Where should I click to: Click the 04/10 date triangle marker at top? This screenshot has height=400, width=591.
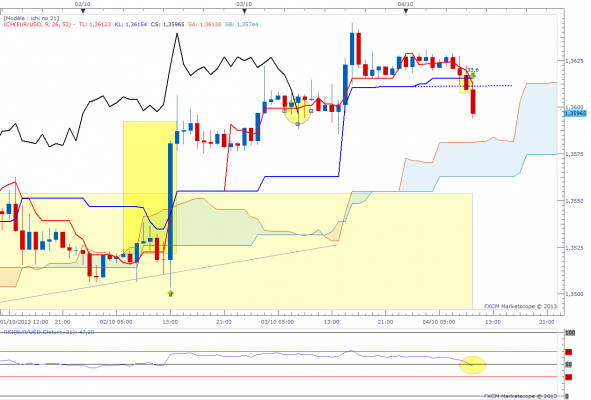pos(406,11)
